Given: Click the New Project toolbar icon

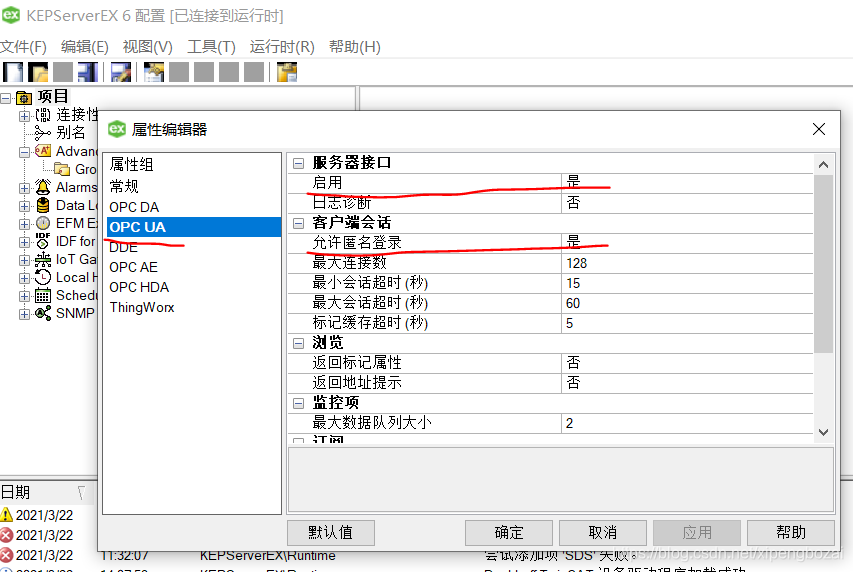Looking at the screenshot, I should pyautogui.click(x=13, y=72).
